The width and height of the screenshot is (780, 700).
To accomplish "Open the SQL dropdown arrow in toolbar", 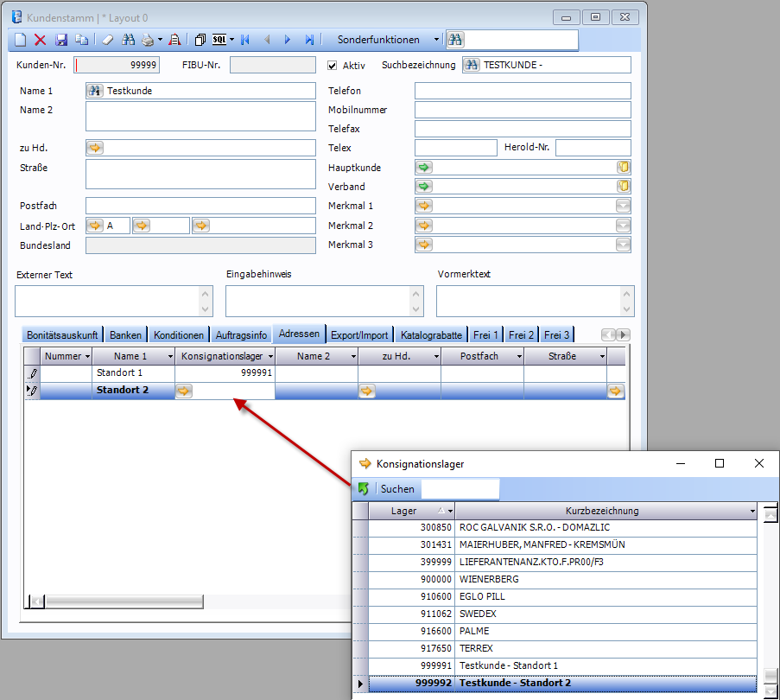I will [x=231, y=40].
